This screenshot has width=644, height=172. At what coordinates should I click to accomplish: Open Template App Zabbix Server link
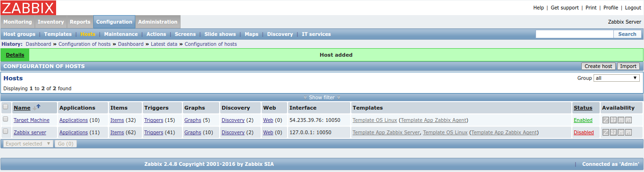(386, 132)
